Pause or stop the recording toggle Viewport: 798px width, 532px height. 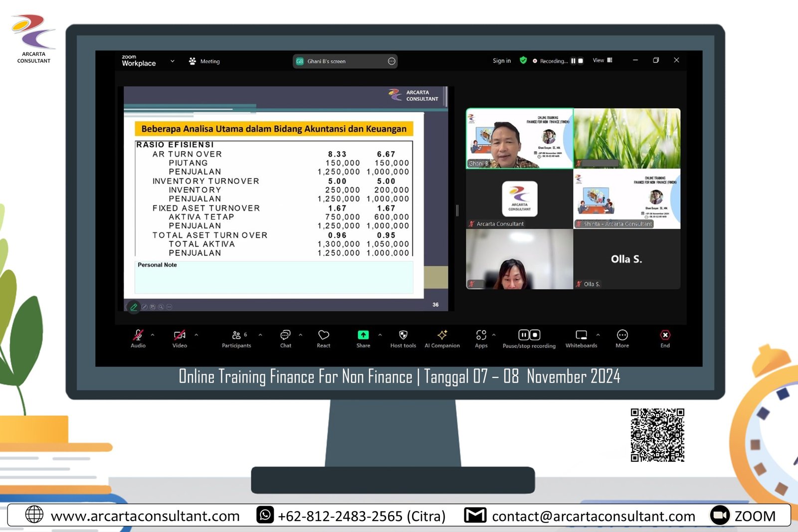click(x=529, y=335)
